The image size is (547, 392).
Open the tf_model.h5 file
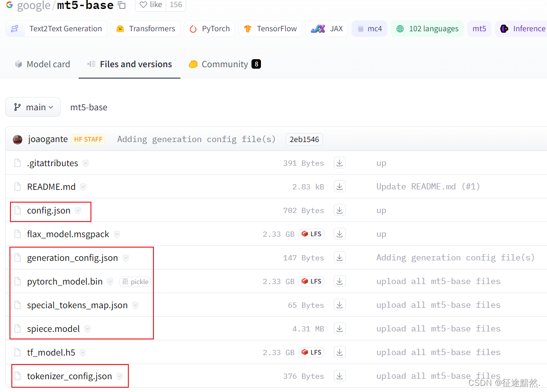51,353
